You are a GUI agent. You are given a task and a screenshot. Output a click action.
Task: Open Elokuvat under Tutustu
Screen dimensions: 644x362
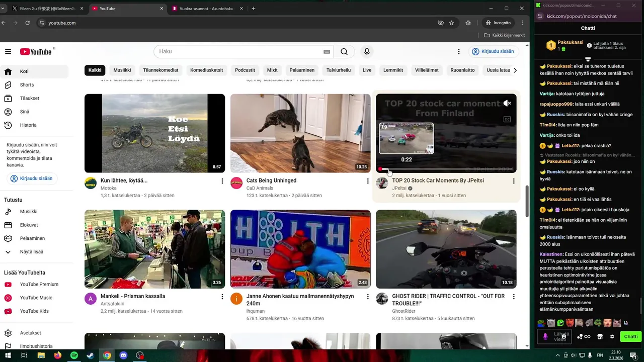[x=34, y=225]
